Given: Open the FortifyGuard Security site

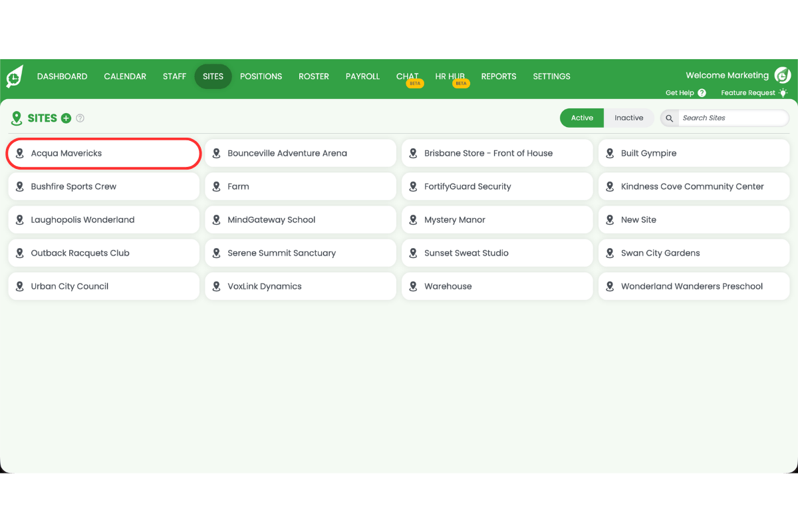Looking at the screenshot, I should tap(497, 186).
